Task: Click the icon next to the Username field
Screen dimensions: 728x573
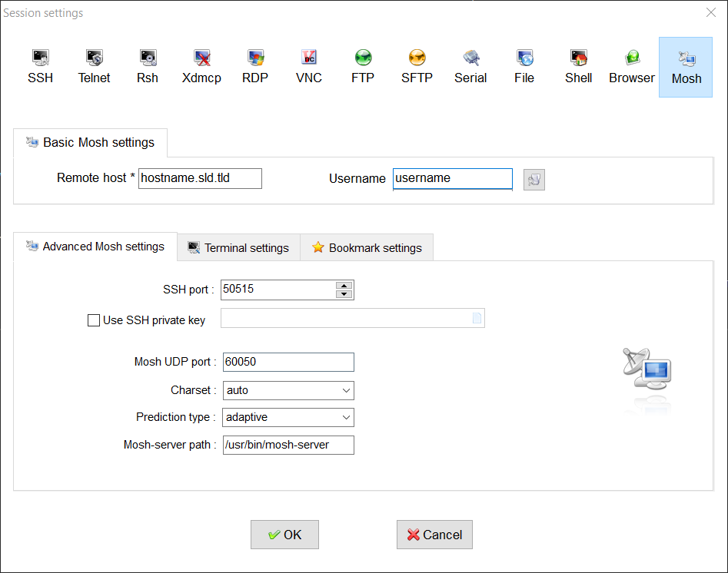Action: point(534,179)
